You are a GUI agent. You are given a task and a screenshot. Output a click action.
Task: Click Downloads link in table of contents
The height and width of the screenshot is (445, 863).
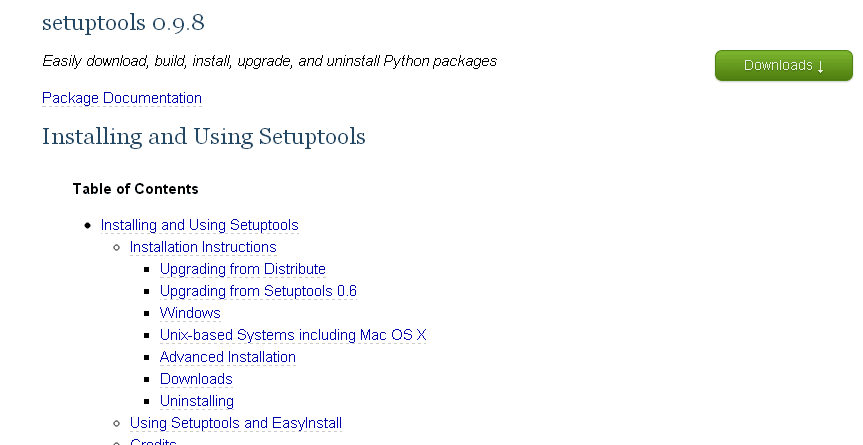[196, 379]
